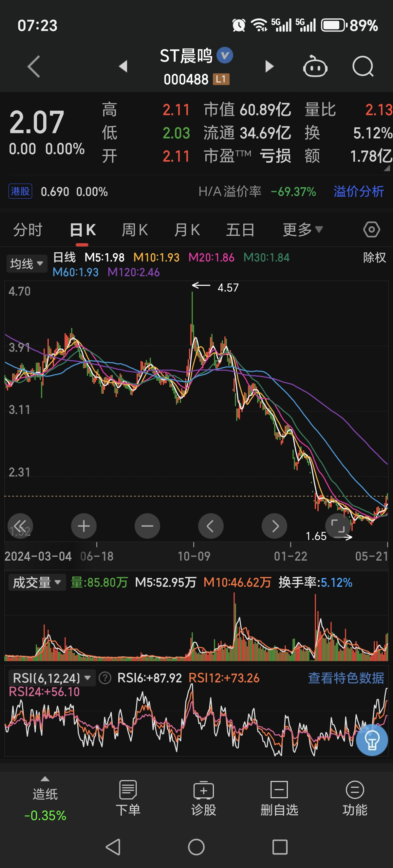Screen dimensions: 393x868
Task: Switch to the 分时 intraday tab
Action: [x=28, y=230]
